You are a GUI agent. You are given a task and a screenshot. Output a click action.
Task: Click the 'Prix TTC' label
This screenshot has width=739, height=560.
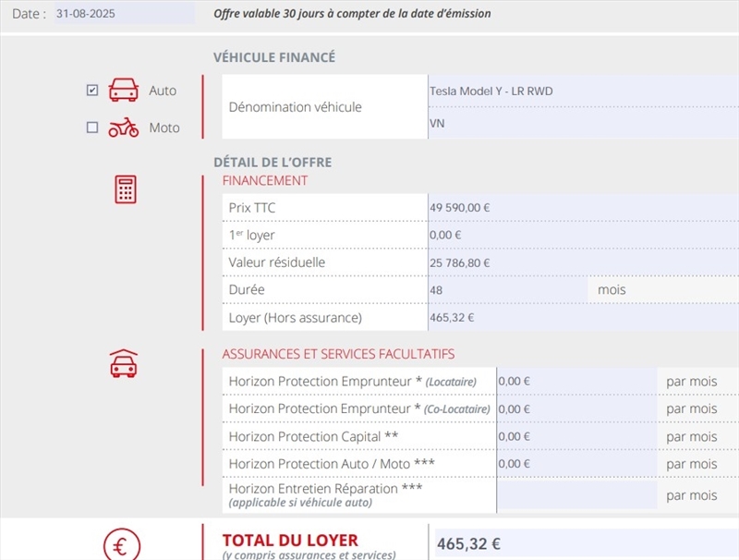(x=251, y=208)
